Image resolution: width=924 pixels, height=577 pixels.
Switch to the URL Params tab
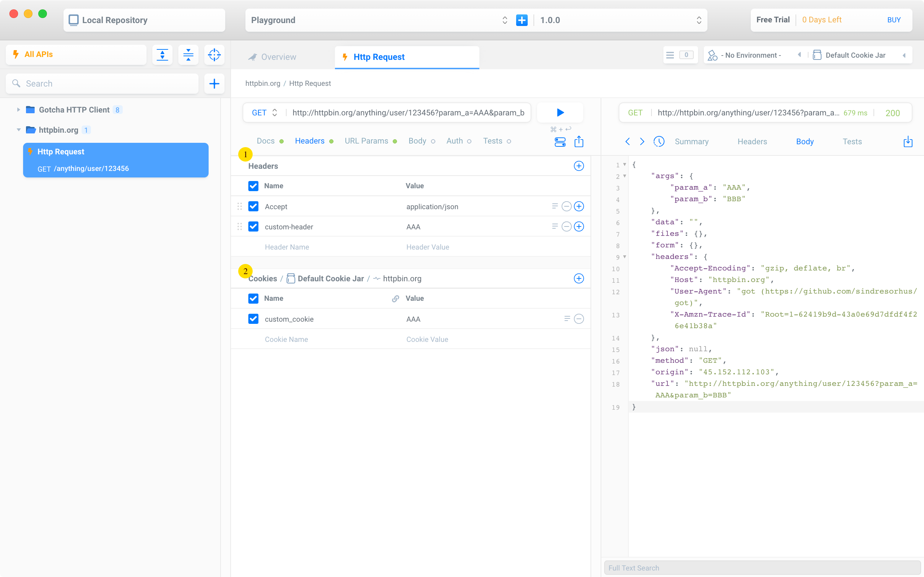[x=366, y=141]
